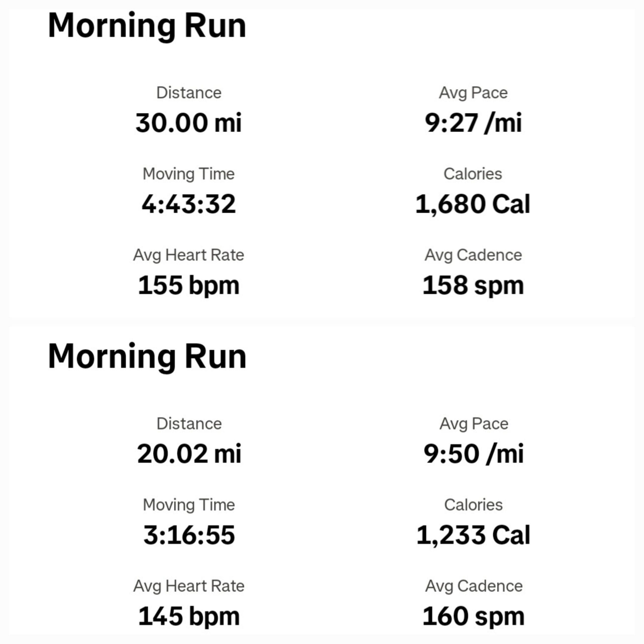Tap the 160 spm cadence value
Image resolution: width=644 pixels, height=644 pixels.
(x=473, y=616)
